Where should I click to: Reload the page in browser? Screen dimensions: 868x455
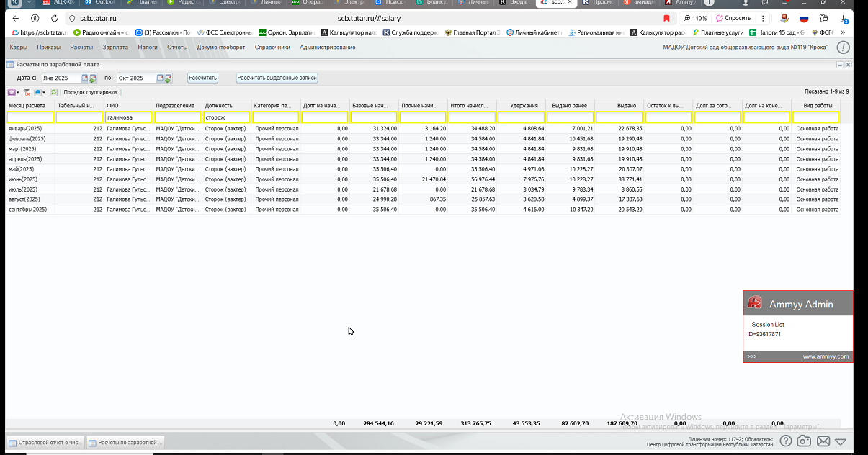55,18
